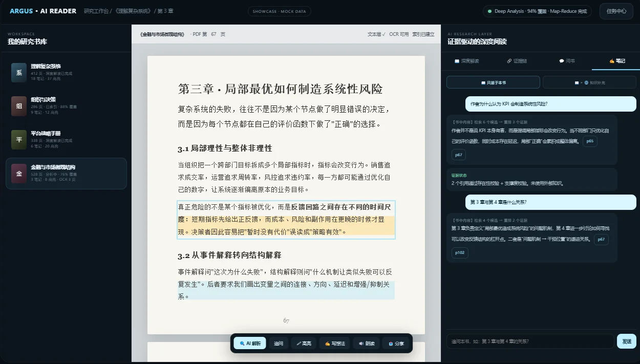Viewport: 640px width, 364px height.
Task: Open book cover icon 系 for 理解复杂系统
Action: [x=19, y=73]
